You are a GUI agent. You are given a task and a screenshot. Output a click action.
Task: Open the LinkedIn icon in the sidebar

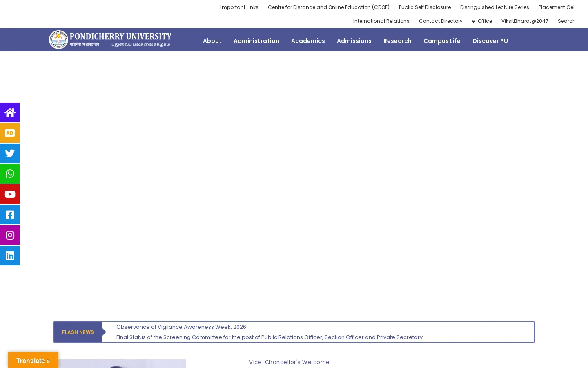tap(10, 256)
